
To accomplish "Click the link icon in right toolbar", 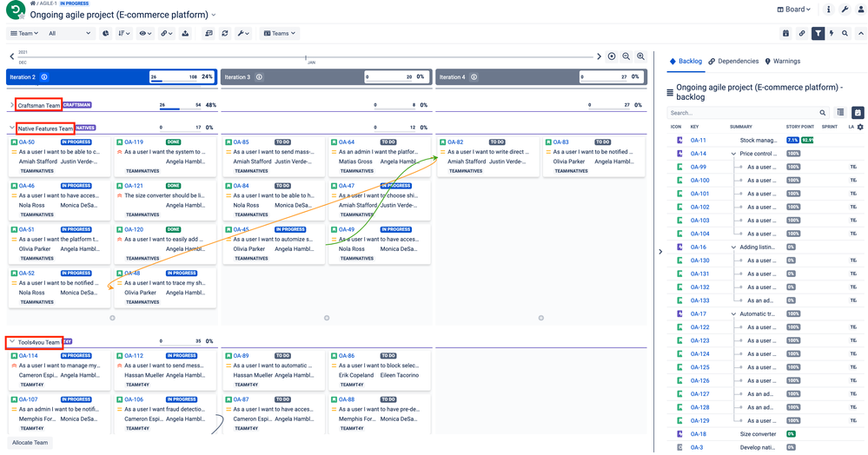I will [802, 33].
